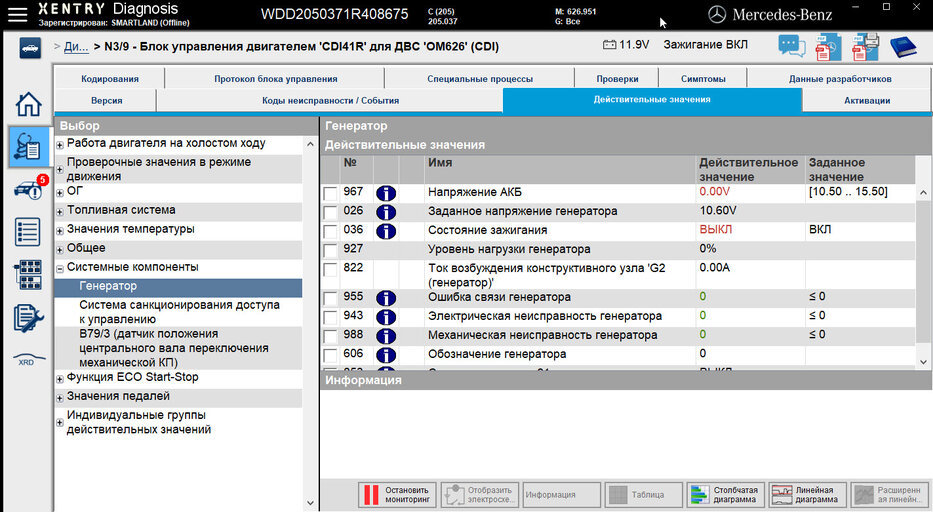Expand 'Топливная система' tree node
The height and width of the screenshot is (512, 933).
[x=60, y=211]
